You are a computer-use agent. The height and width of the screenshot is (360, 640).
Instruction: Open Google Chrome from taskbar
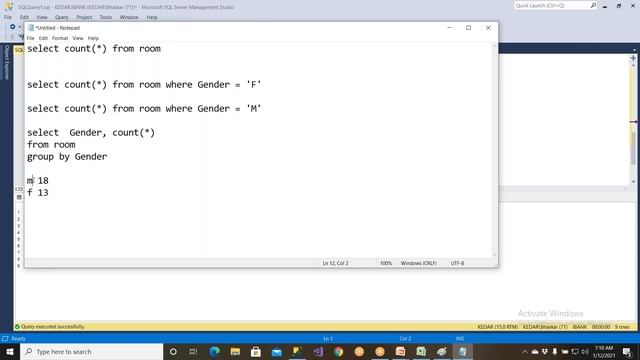338,351
